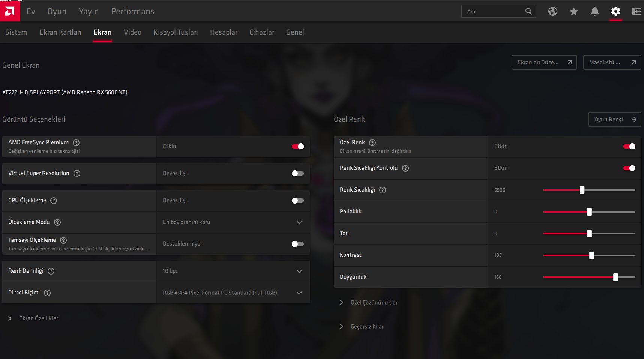Image resolution: width=644 pixels, height=359 pixels.
Task: Open the Ekran Kartları tab
Action: (x=60, y=32)
